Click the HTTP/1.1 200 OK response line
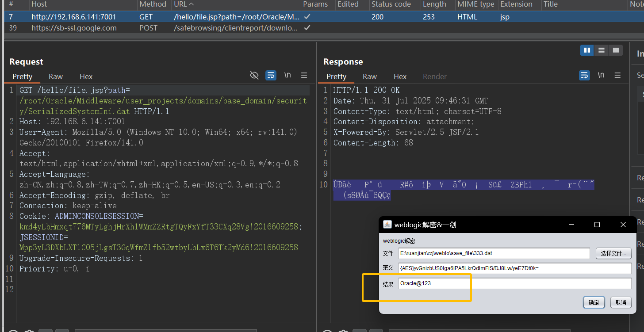644x332 pixels. (x=366, y=90)
